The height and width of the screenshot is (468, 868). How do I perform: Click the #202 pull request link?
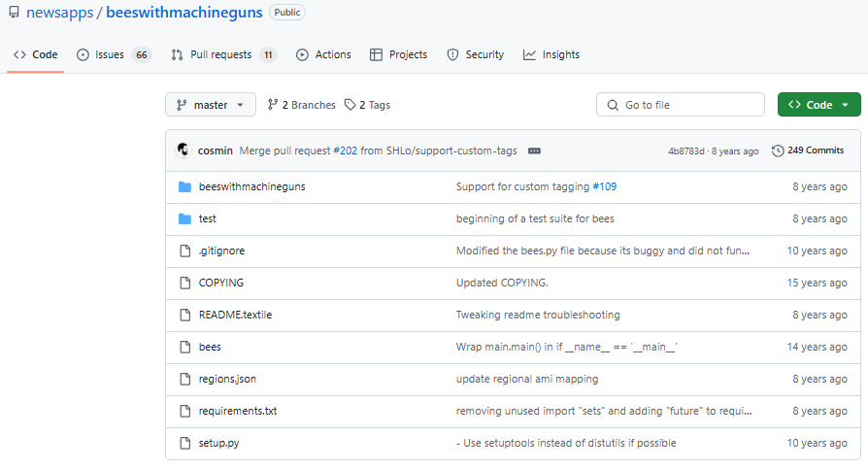[x=345, y=150]
